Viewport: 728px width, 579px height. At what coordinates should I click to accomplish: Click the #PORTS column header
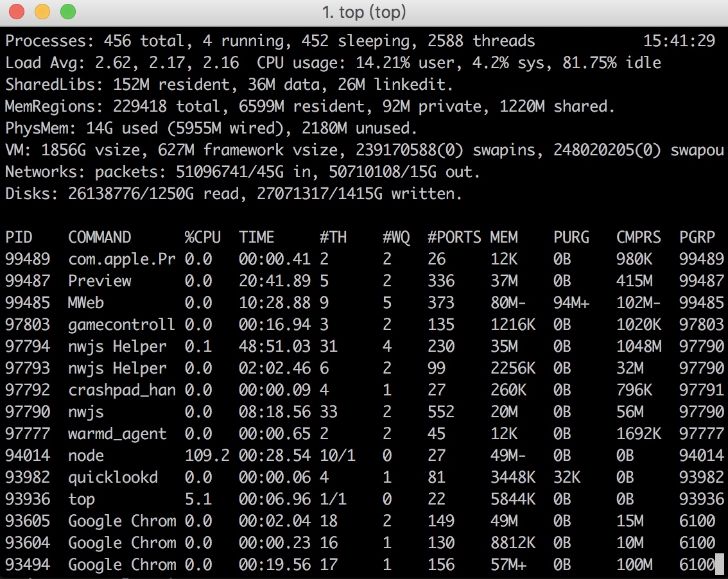[454, 238]
